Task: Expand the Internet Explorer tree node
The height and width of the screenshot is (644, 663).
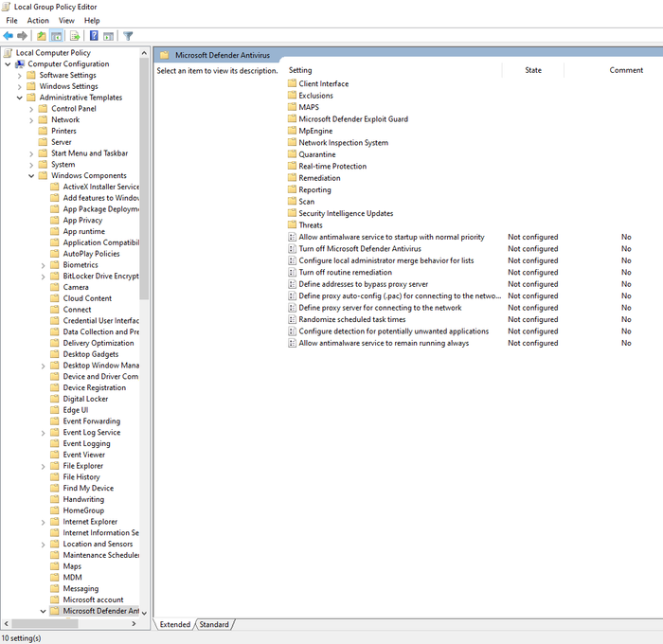Action: coord(44,522)
